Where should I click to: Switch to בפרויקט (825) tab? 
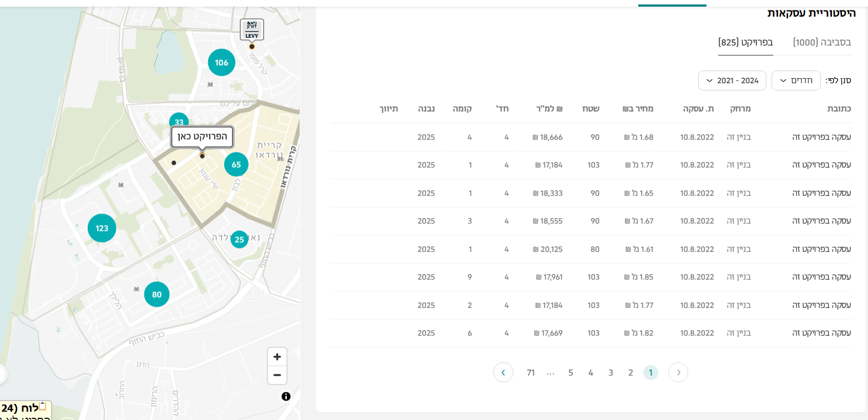coord(745,42)
